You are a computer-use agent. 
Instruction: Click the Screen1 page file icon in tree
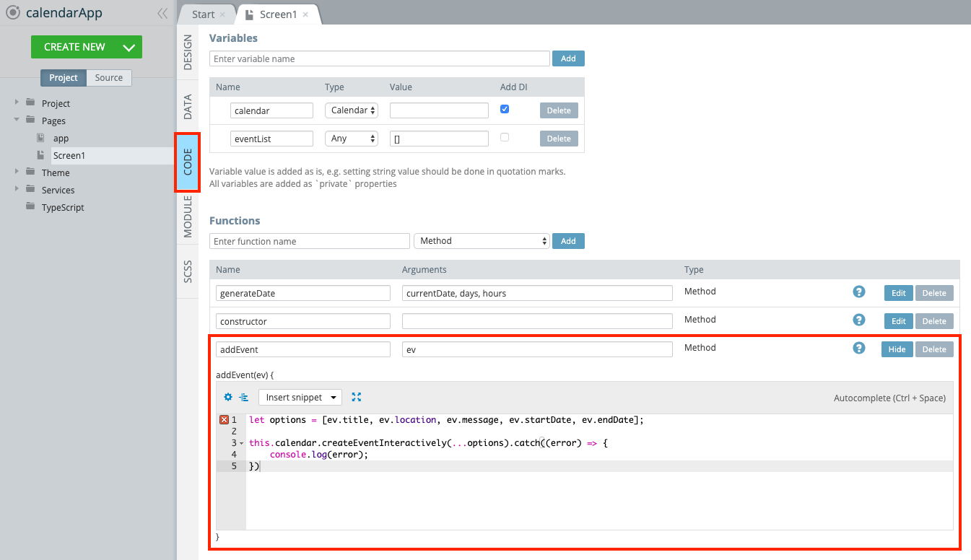pos(41,155)
